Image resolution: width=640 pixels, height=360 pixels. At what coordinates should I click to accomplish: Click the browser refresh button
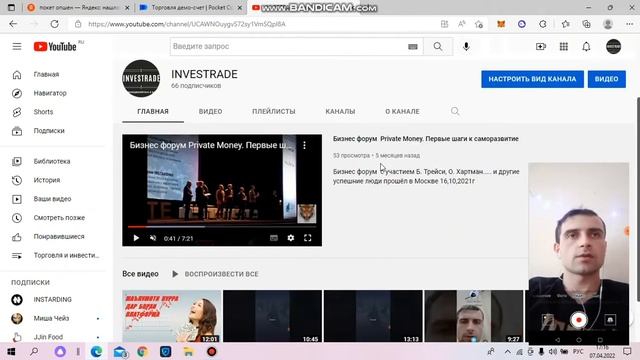coord(54,24)
